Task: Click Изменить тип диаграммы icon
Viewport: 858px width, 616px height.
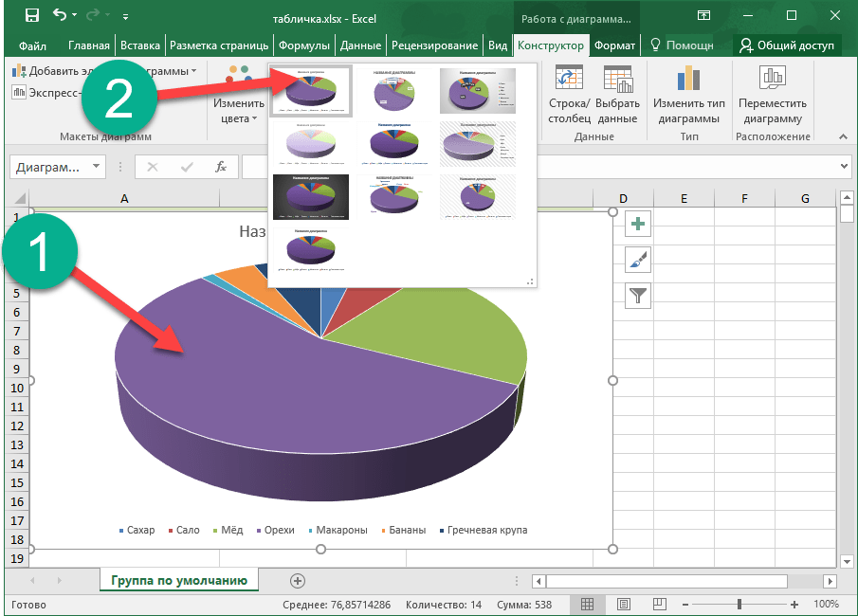Action: pos(688,80)
